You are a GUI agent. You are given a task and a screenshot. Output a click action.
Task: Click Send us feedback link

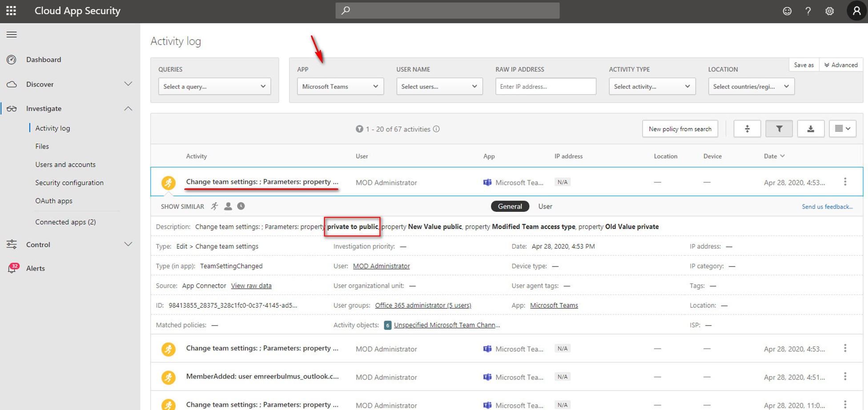(827, 207)
